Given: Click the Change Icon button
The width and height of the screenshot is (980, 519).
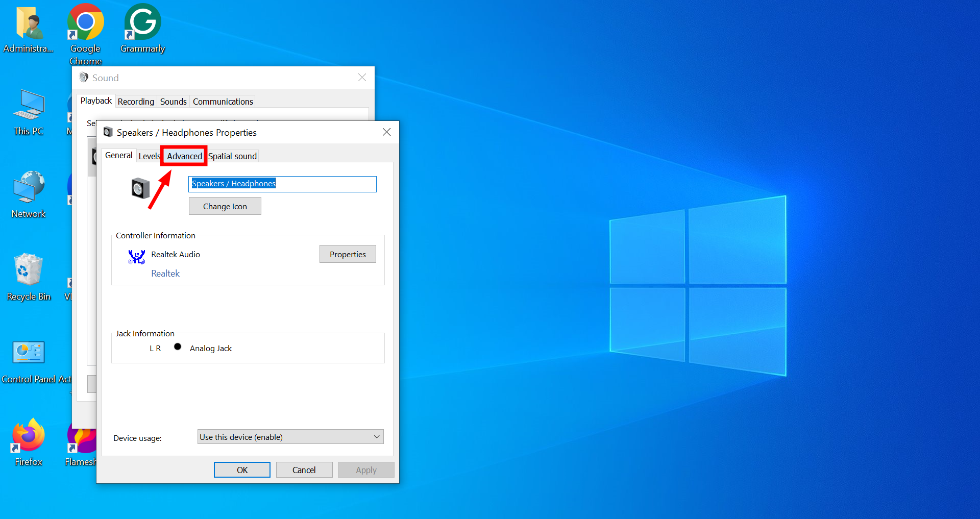Looking at the screenshot, I should coord(225,206).
